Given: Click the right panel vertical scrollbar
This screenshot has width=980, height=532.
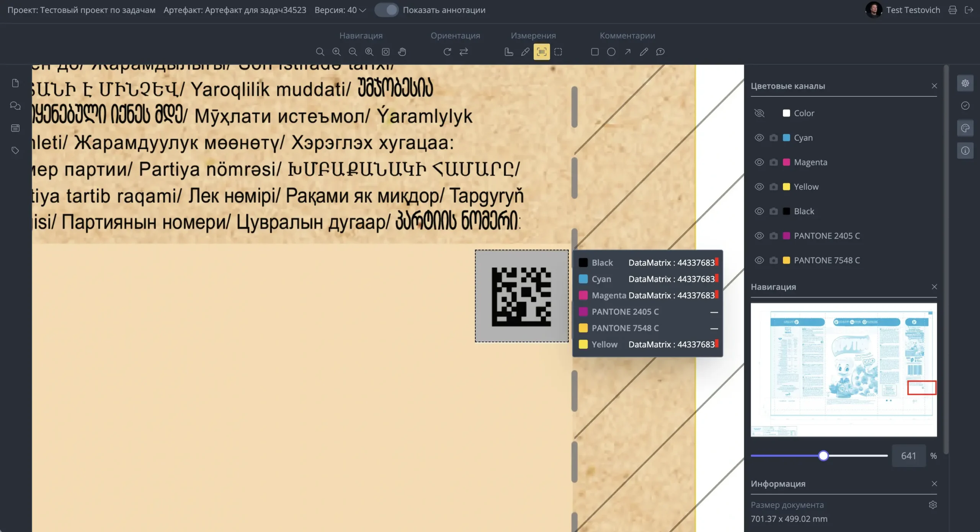Looking at the screenshot, I should click(946, 260).
